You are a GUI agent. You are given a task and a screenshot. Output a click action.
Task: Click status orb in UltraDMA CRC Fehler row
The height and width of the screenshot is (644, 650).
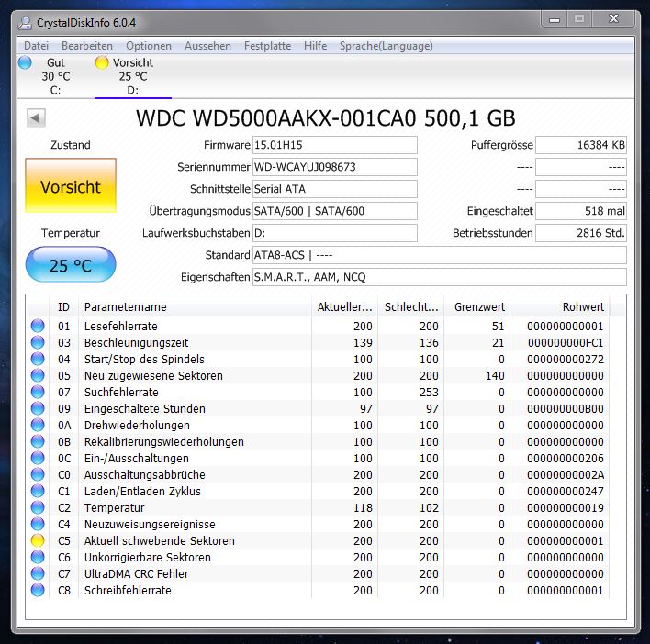pyautogui.click(x=38, y=573)
